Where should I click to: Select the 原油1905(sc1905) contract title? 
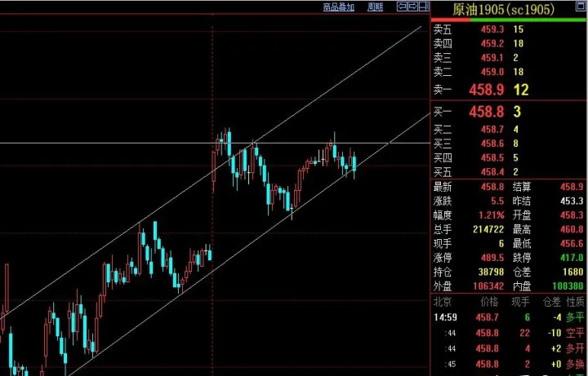click(503, 9)
